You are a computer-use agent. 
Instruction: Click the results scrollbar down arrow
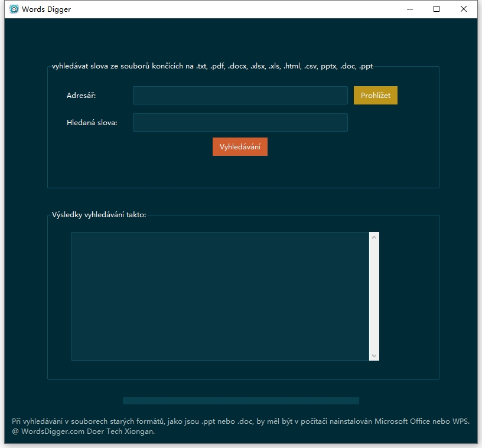coord(374,355)
